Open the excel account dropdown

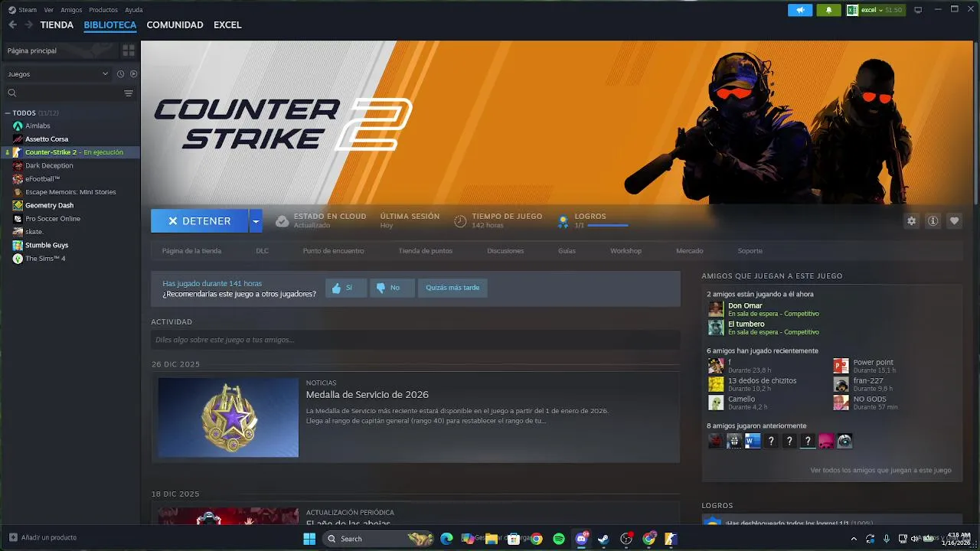(874, 10)
